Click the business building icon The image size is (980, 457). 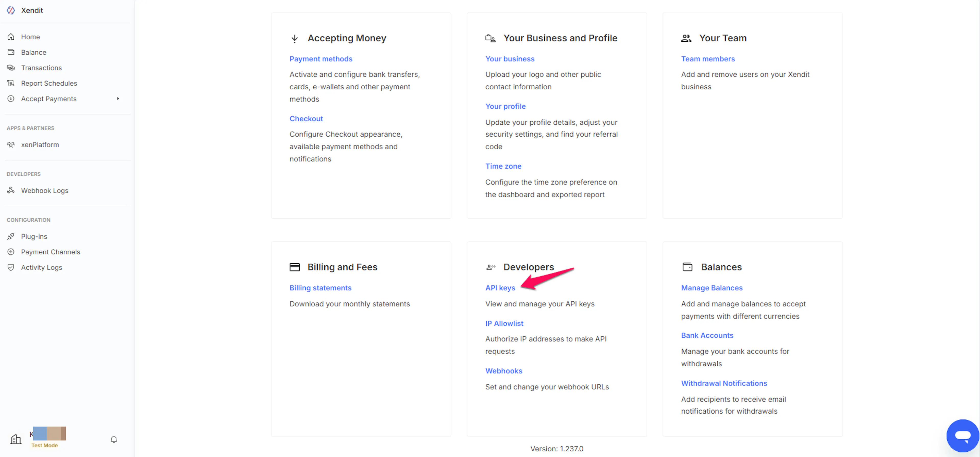(16, 439)
